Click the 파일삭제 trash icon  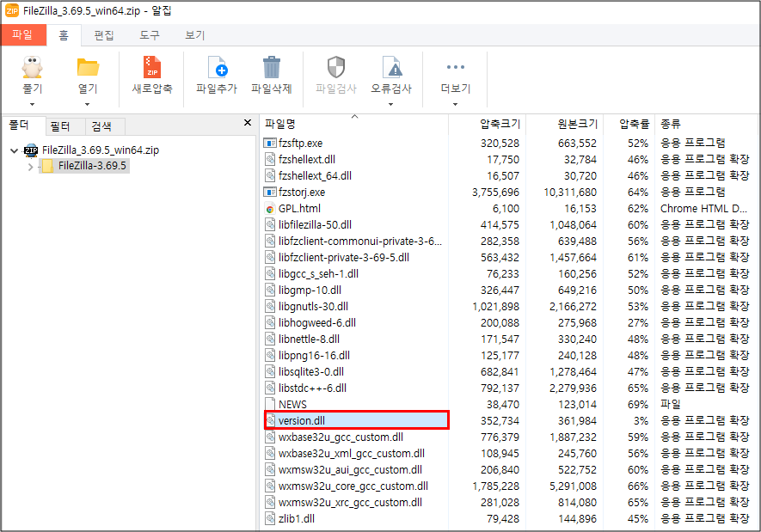[x=272, y=67]
